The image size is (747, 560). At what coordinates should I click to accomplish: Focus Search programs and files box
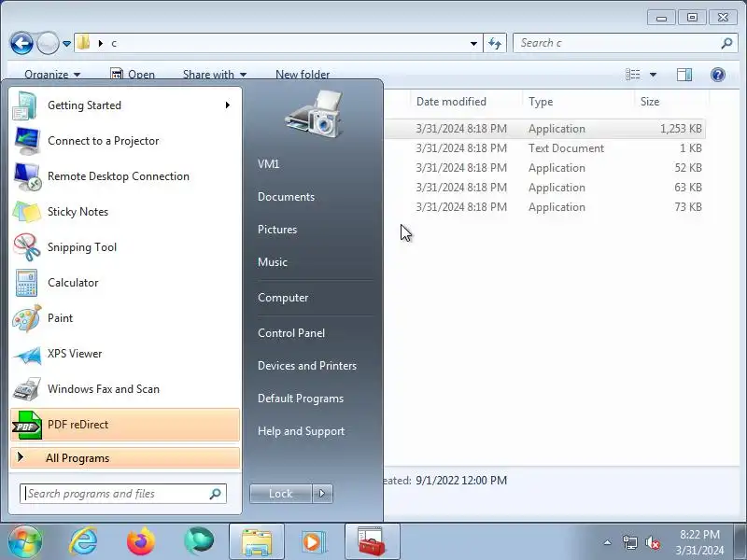123,494
